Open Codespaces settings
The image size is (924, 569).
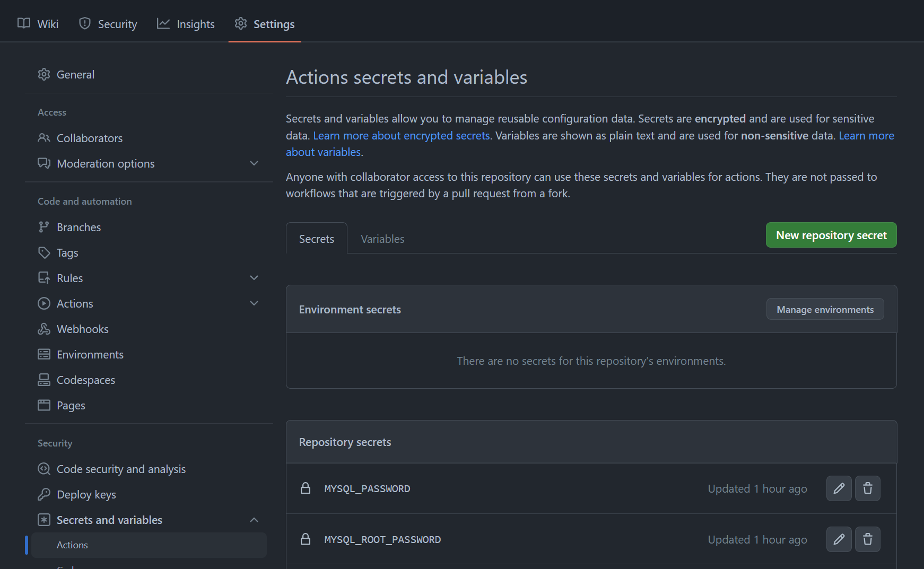(149, 380)
